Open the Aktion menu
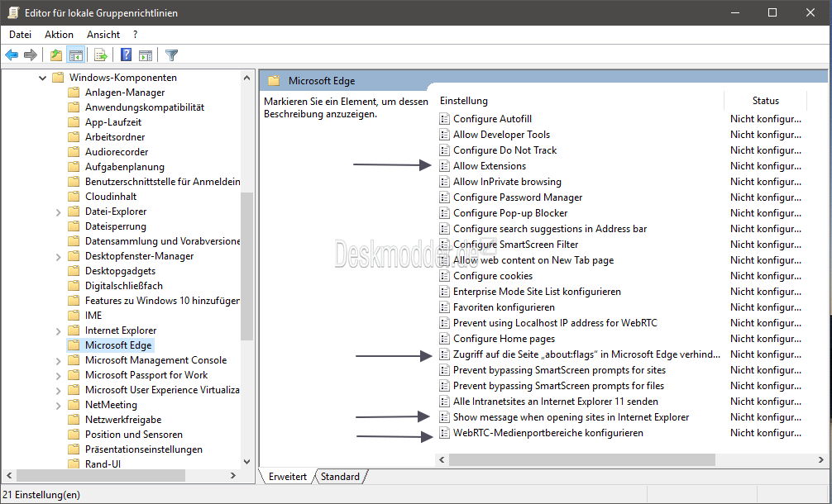The image size is (832, 504). point(59,35)
